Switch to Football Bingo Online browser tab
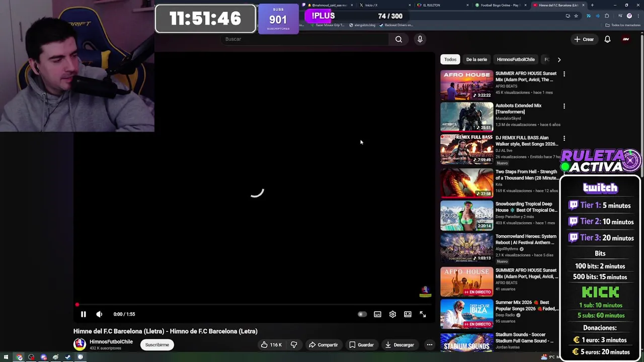The height and width of the screenshot is (362, 644). (x=499, y=5)
